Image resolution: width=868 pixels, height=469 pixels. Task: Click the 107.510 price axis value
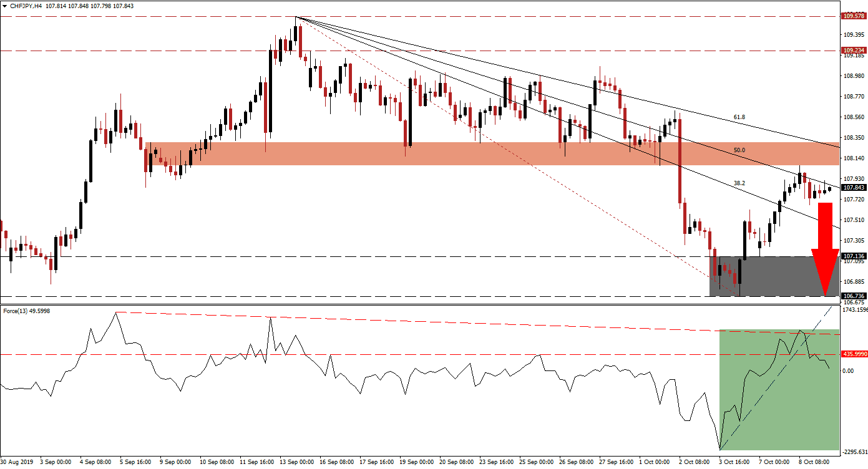[854, 220]
